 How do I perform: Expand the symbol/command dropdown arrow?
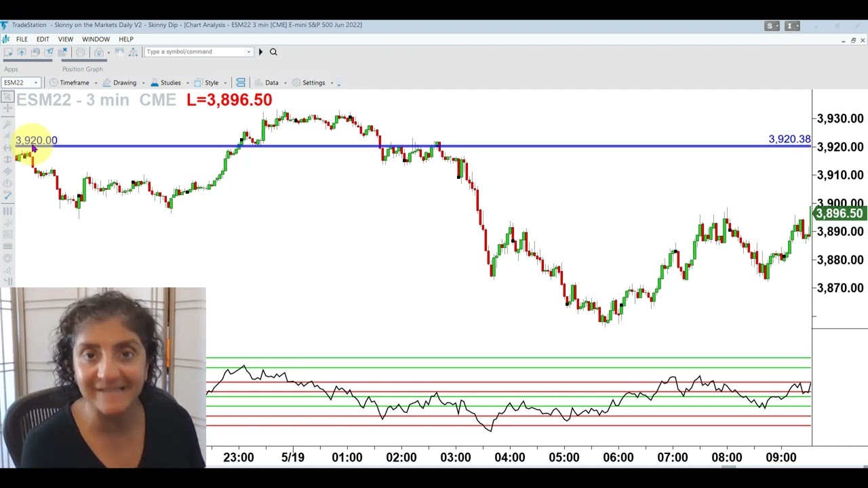point(249,52)
